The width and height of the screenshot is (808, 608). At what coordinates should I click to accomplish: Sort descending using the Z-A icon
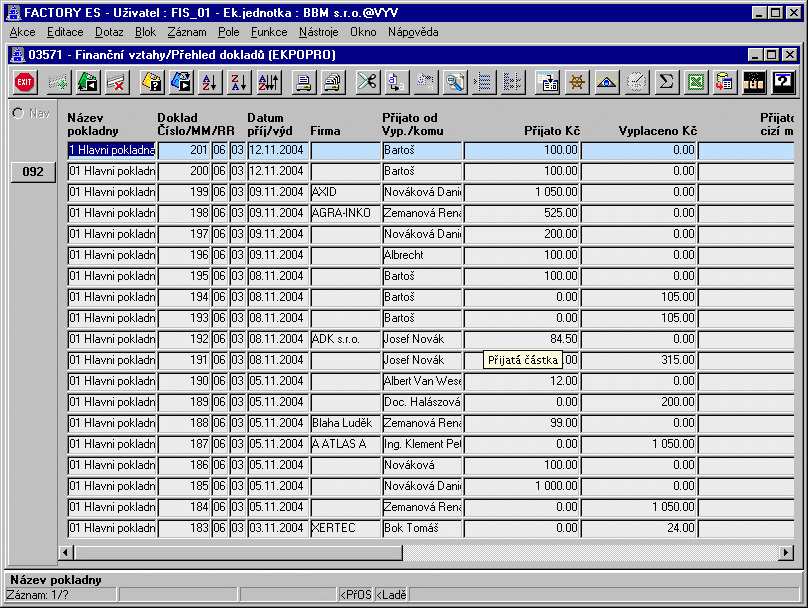point(239,82)
